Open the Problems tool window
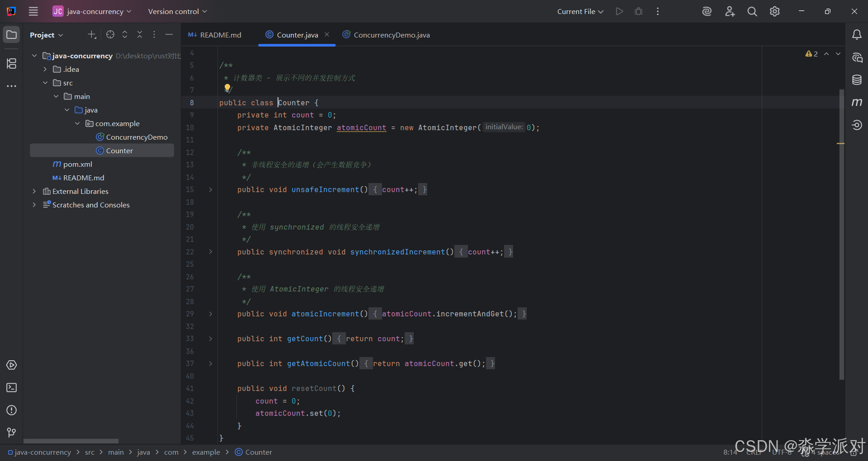Image resolution: width=868 pixels, height=461 pixels. point(11,410)
